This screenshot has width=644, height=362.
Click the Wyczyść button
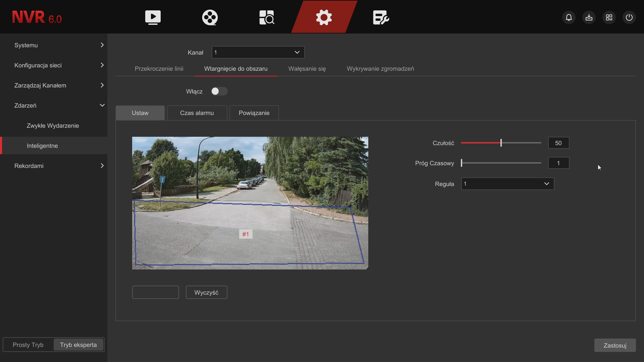(207, 293)
